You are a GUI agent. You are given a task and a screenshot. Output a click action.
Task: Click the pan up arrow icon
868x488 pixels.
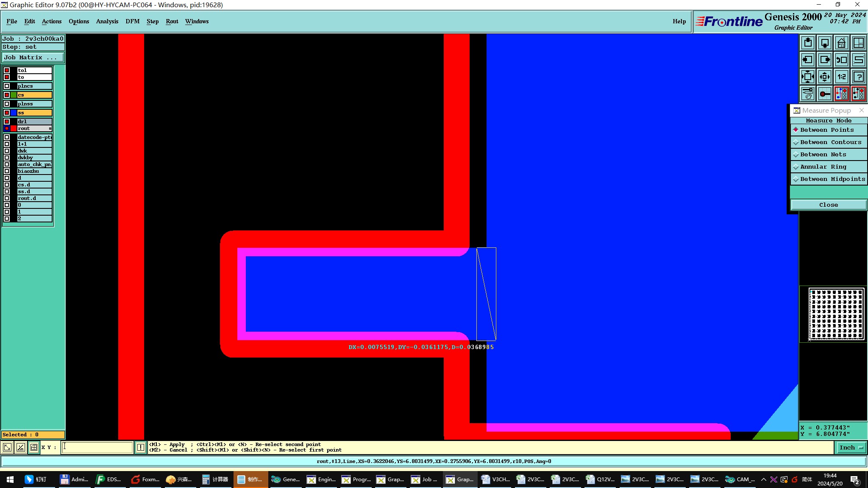808,43
